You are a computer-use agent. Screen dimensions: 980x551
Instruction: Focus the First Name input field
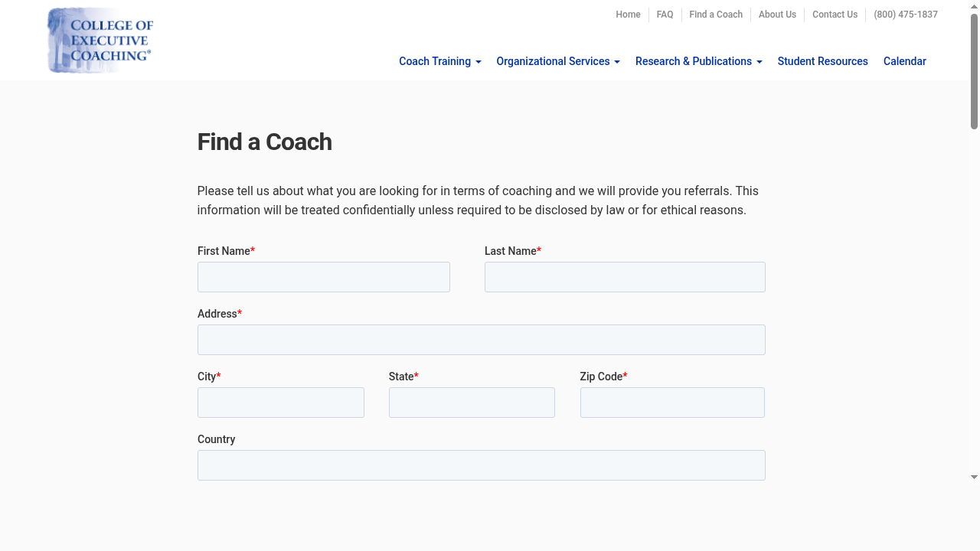pyautogui.click(x=324, y=277)
